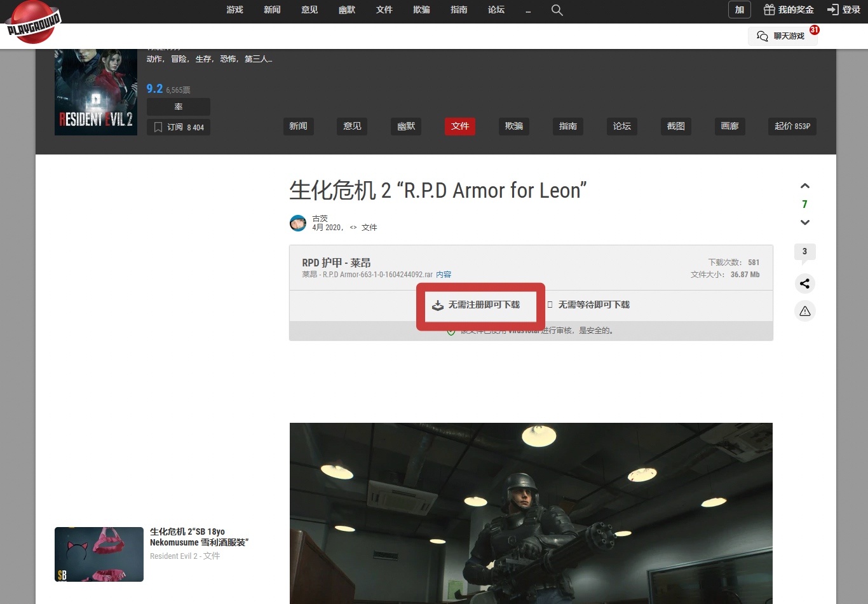Click the Resident Evil 2 cover image
This screenshot has height=604, width=868.
96,92
